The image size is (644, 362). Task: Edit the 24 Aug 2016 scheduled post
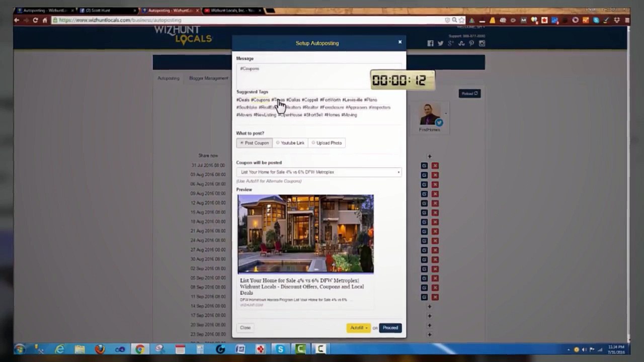(424, 240)
